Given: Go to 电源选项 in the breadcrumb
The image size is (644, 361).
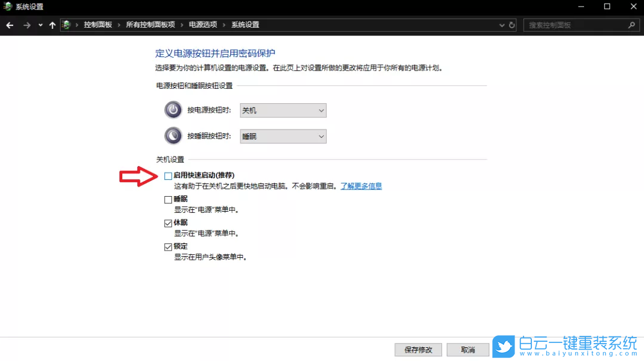Looking at the screenshot, I should pyautogui.click(x=203, y=25).
